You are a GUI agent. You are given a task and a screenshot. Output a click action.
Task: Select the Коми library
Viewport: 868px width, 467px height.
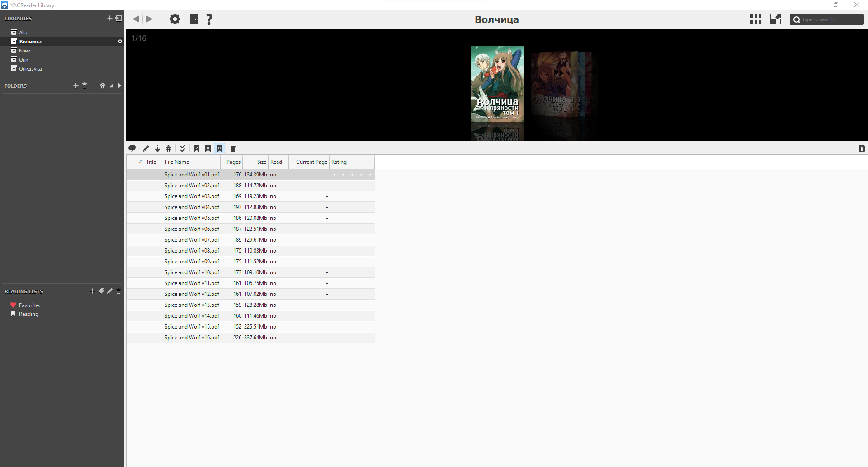coord(62,50)
